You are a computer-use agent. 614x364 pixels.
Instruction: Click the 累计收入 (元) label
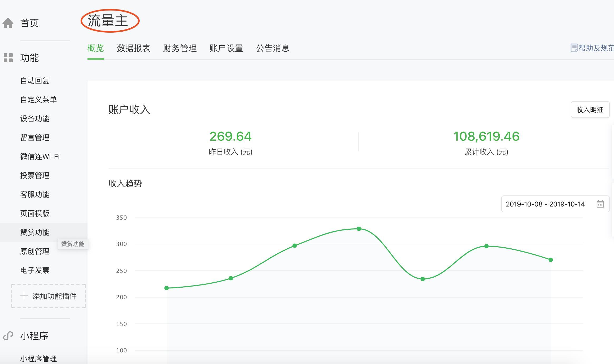pyautogui.click(x=486, y=152)
